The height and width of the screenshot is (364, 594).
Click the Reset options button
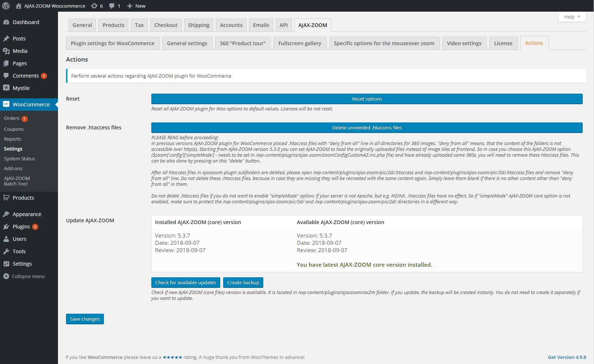coord(367,99)
